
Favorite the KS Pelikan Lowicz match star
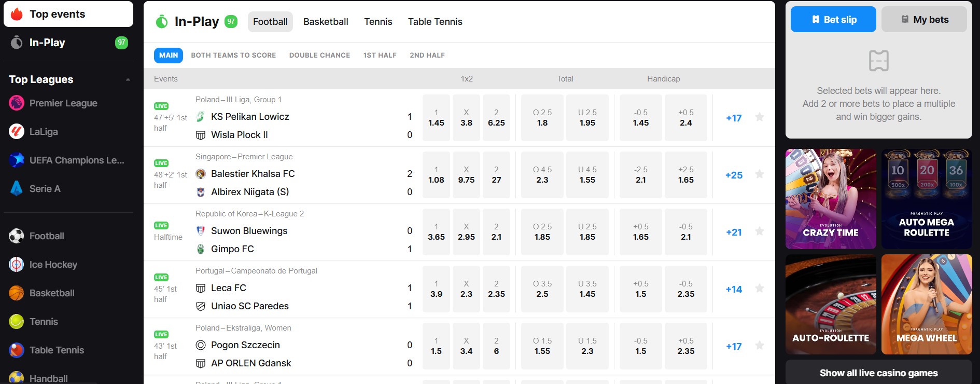click(x=760, y=117)
